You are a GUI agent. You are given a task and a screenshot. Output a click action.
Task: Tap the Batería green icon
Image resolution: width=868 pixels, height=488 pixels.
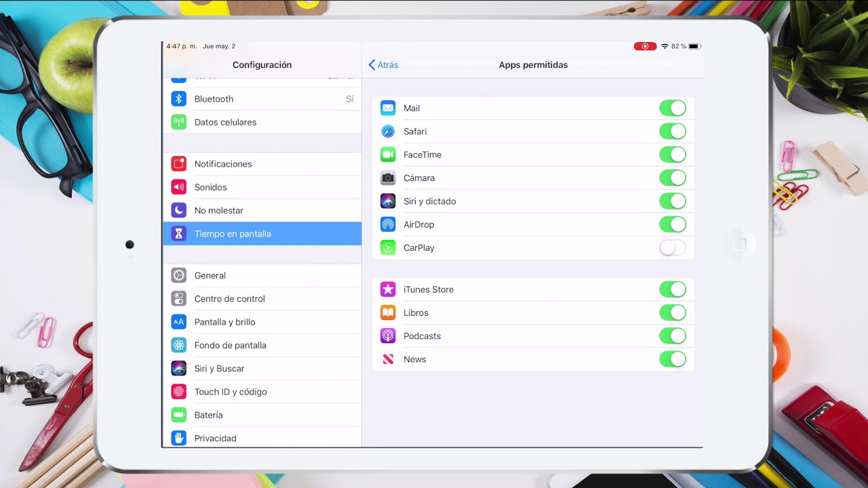(x=178, y=415)
